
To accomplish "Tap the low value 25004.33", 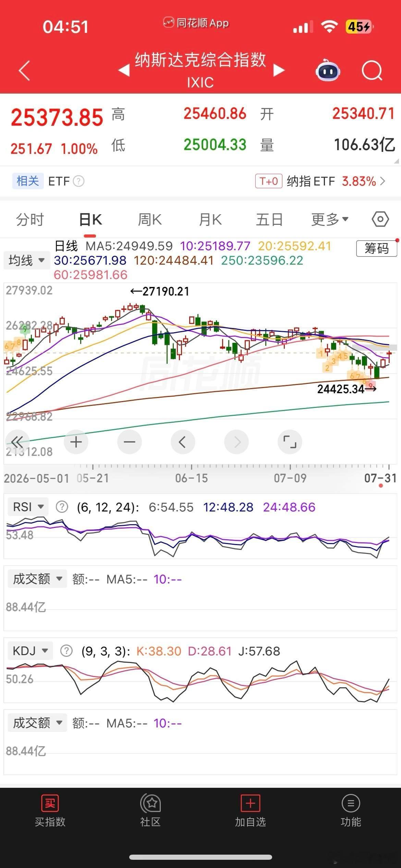I will 215,144.
